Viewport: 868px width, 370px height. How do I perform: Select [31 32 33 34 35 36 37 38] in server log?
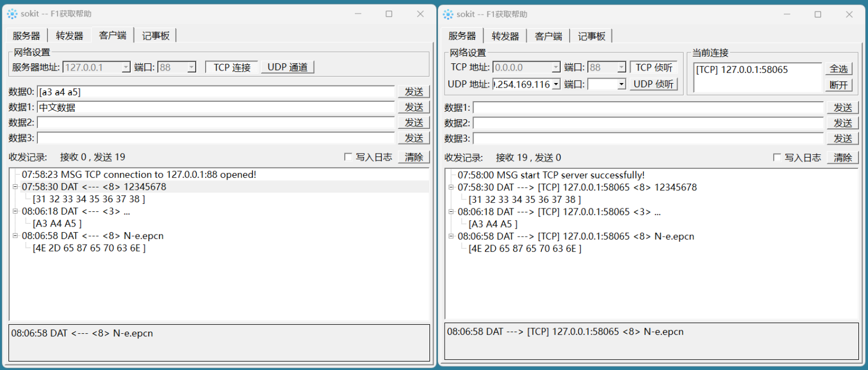(524, 199)
